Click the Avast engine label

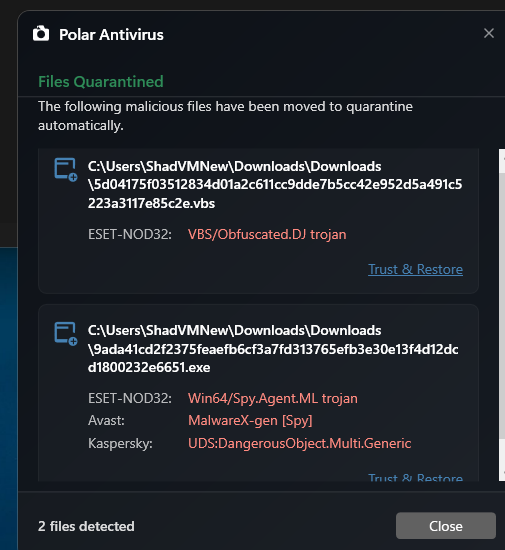tap(106, 421)
